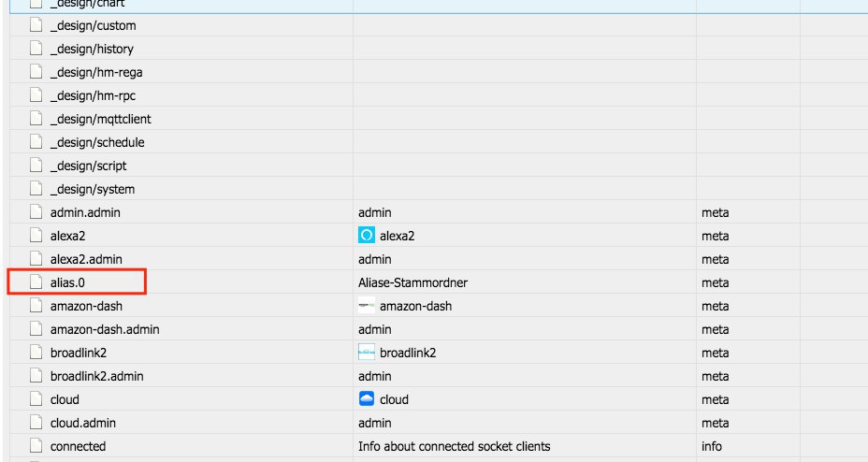The height and width of the screenshot is (462, 868).
Task: Select the connected object ID
Action: (78, 446)
